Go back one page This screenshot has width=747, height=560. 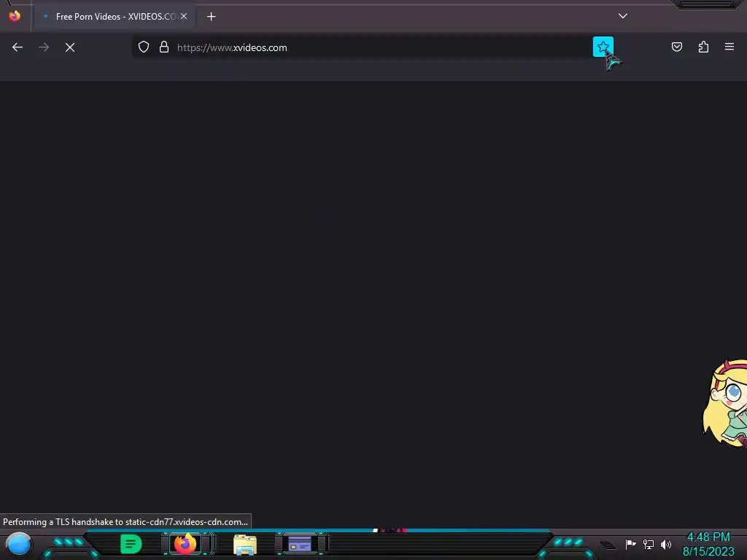18,47
